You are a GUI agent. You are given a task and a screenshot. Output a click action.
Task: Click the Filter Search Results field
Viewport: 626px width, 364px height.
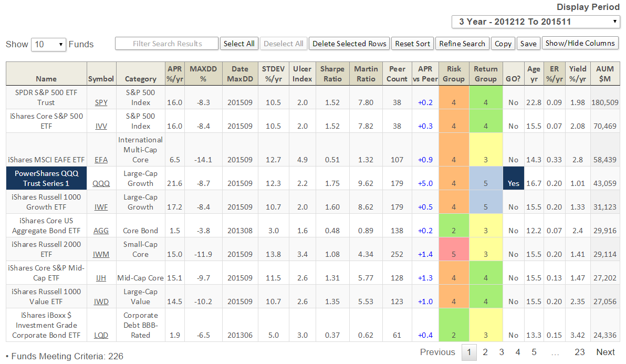pos(166,44)
